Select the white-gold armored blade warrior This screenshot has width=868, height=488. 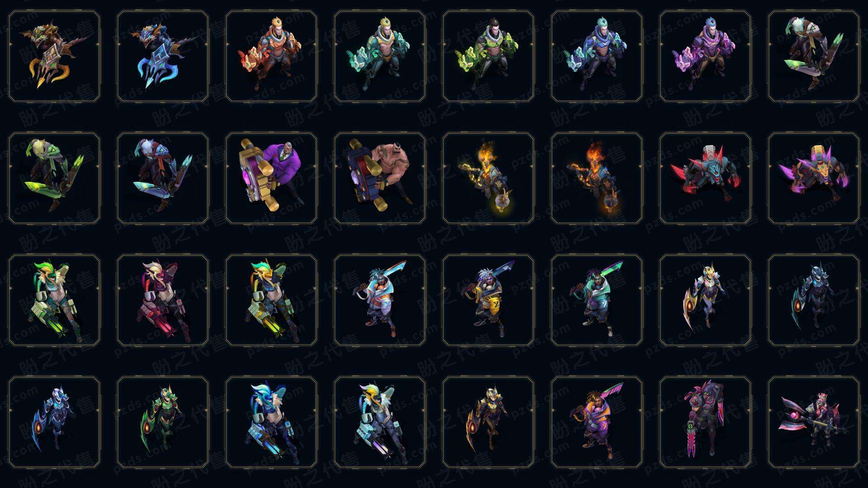click(x=705, y=300)
